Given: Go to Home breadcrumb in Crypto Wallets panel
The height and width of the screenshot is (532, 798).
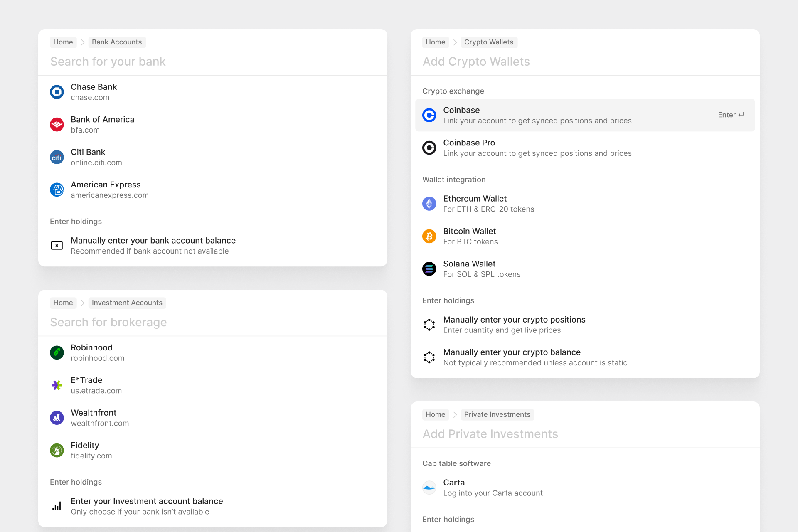Looking at the screenshot, I should coord(436,42).
